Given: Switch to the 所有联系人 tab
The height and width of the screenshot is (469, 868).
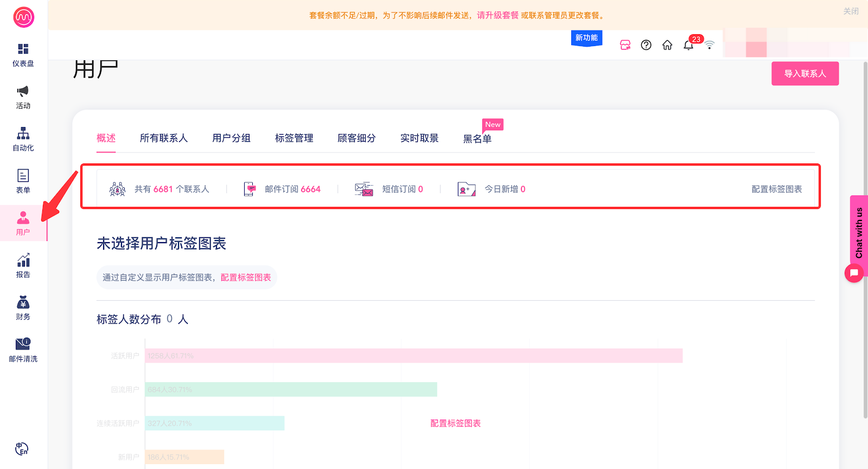Looking at the screenshot, I should click(x=163, y=138).
